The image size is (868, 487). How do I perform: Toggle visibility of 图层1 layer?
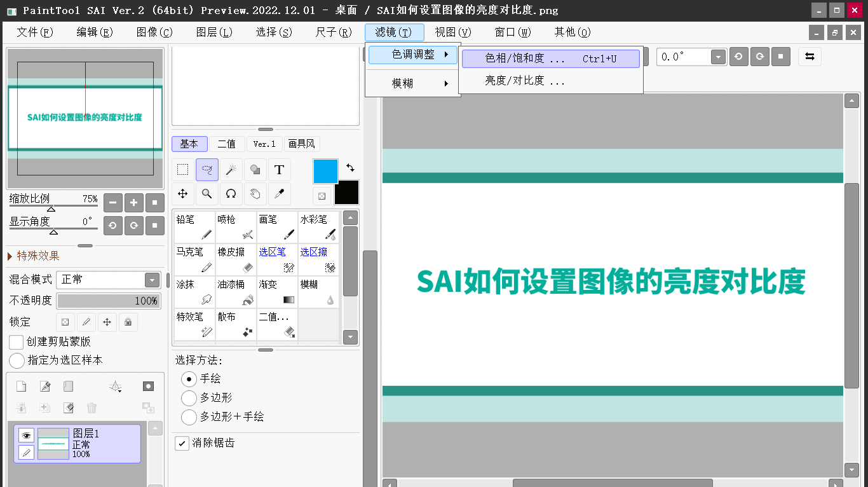coord(26,435)
